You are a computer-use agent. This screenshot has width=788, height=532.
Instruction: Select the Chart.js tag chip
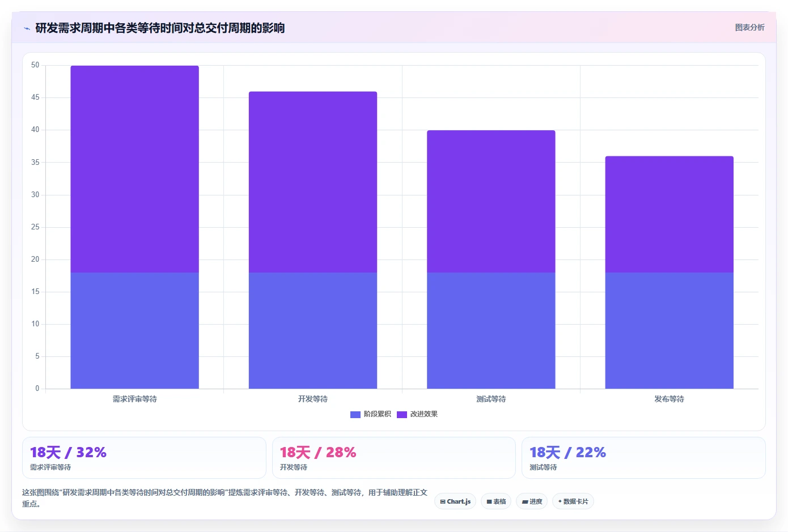[455, 501]
